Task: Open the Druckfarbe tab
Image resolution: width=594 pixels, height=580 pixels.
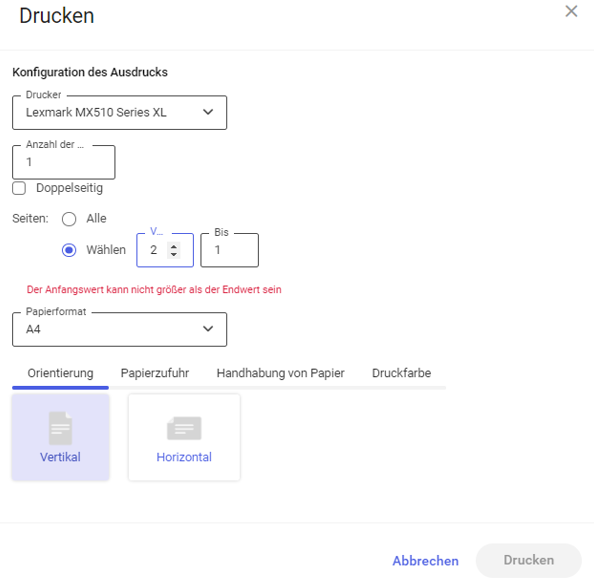Action: point(402,373)
